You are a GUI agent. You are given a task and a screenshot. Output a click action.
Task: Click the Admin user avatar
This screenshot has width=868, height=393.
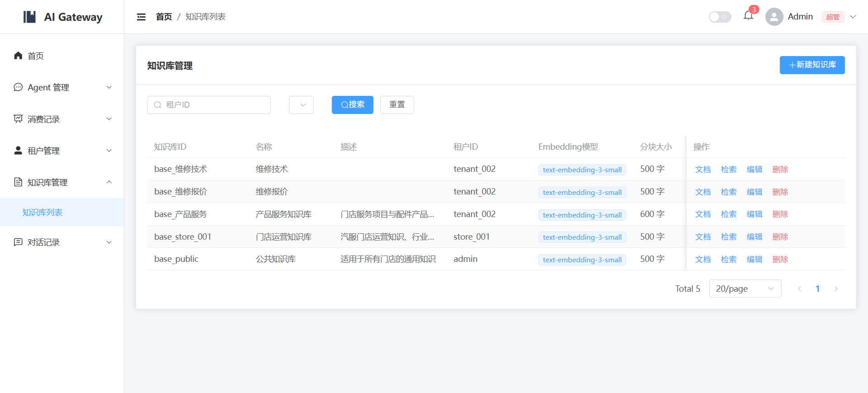[x=774, y=17]
